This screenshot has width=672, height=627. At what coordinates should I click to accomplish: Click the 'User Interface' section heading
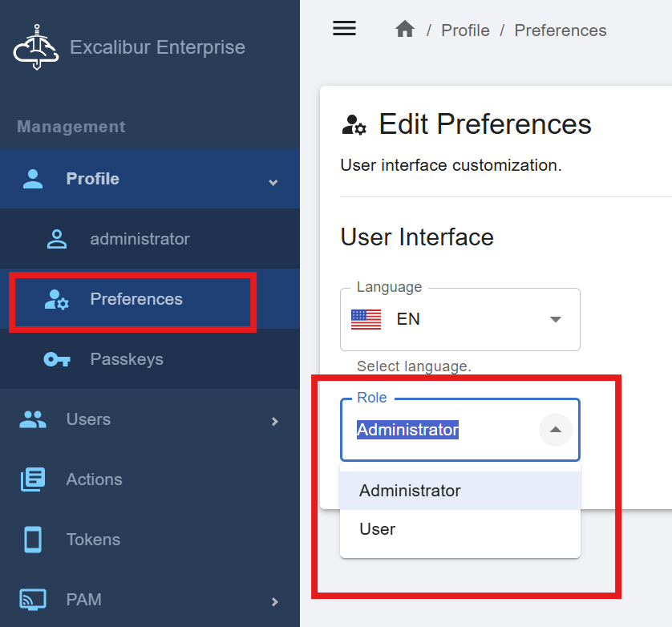(417, 237)
